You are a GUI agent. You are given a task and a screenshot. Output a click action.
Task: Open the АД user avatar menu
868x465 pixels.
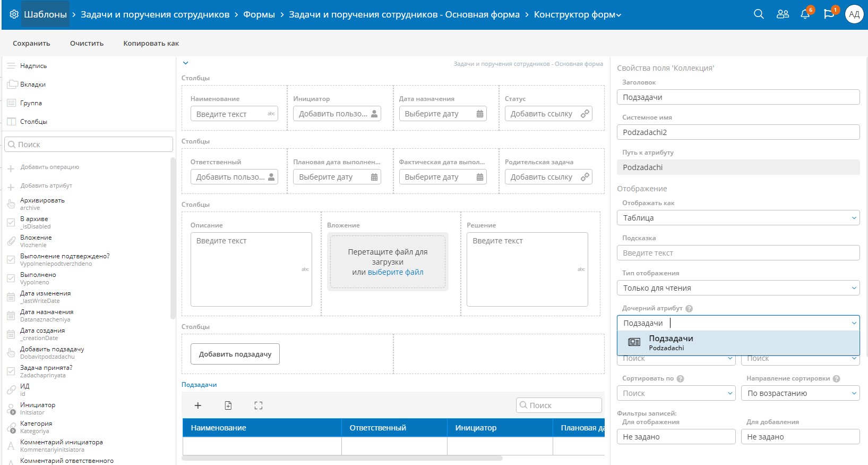click(x=854, y=14)
